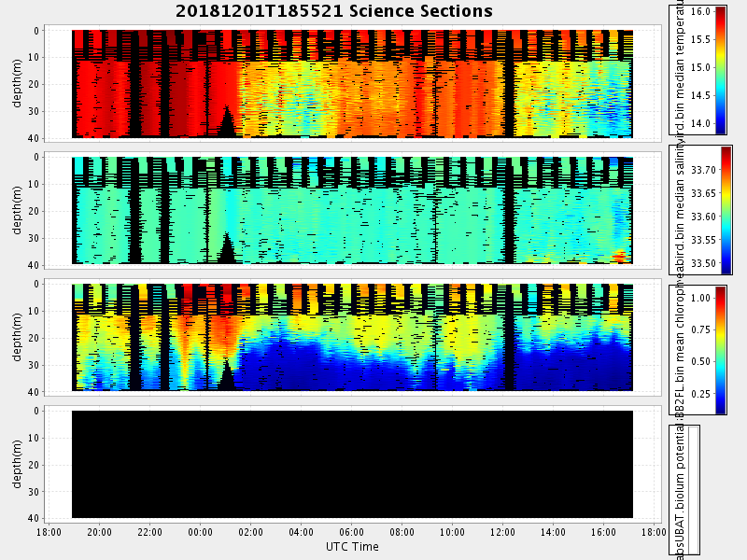The image size is (747, 560).
Task: Click the black bioluminescence plot panel
Action: pyautogui.click(x=352, y=464)
